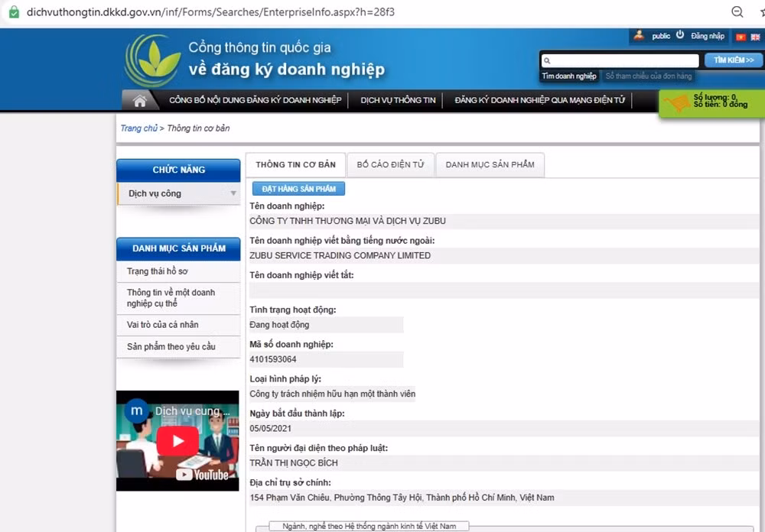Click the public user avatar icon
Image resolution: width=765 pixels, height=532 pixels.
coord(639,35)
